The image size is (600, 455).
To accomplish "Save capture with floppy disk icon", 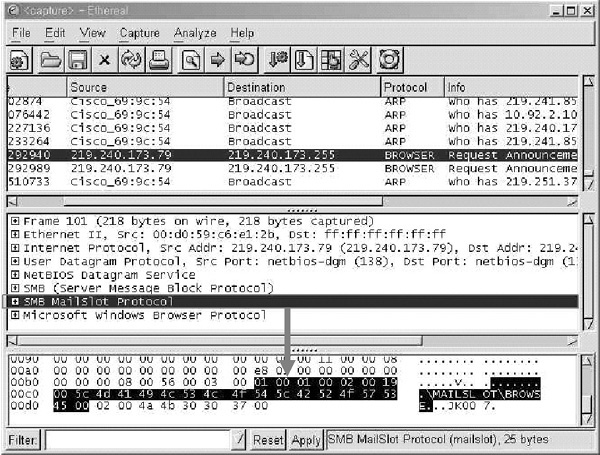I will pos(78,60).
